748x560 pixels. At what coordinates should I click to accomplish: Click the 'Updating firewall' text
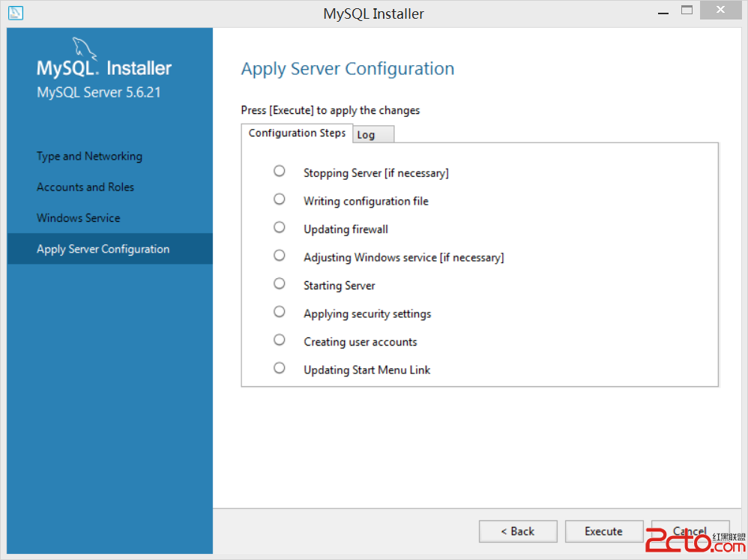coord(346,229)
